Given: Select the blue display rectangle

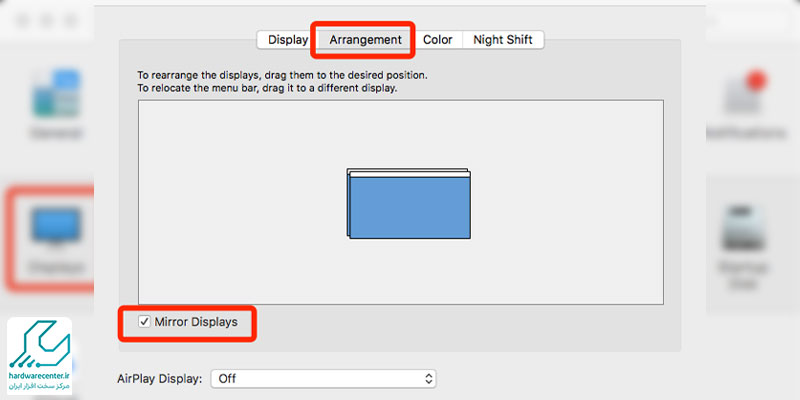Looking at the screenshot, I should click(410, 208).
